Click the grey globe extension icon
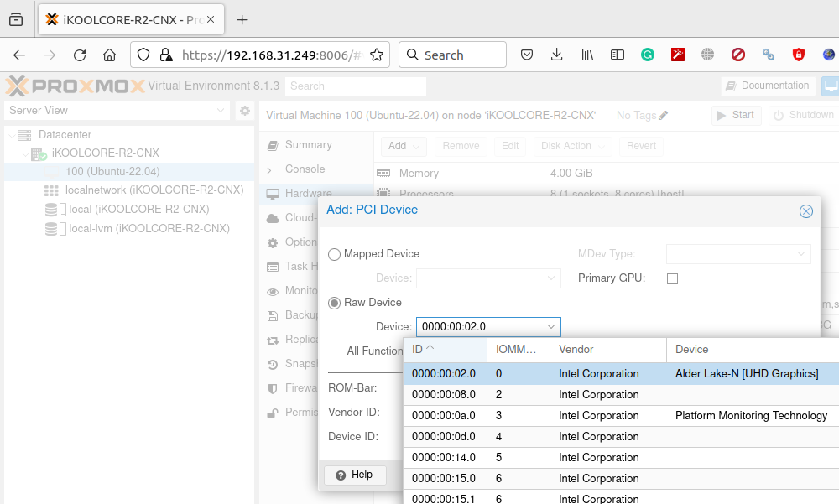 (707, 55)
